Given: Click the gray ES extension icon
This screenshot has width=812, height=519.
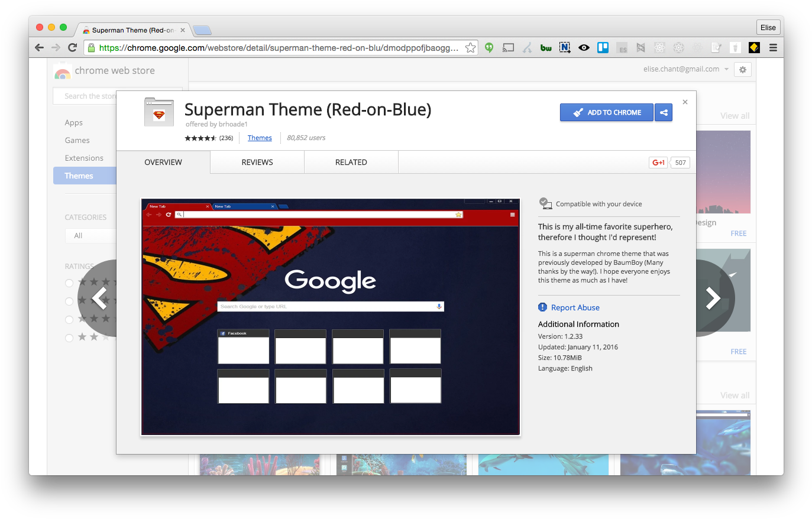Looking at the screenshot, I should 622,48.
